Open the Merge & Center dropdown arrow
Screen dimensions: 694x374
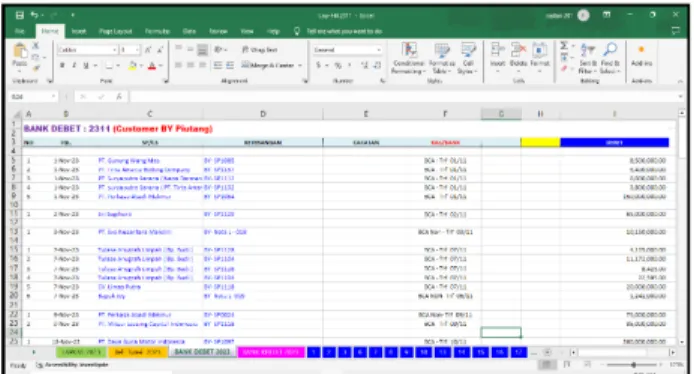pyautogui.click(x=300, y=66)
